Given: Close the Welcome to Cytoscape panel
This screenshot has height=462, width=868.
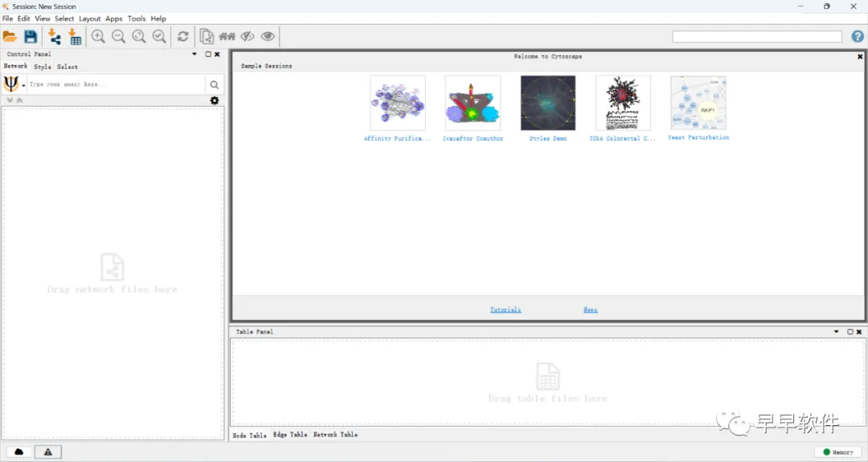Looking at the screenshot, I should tap(860, 56).
